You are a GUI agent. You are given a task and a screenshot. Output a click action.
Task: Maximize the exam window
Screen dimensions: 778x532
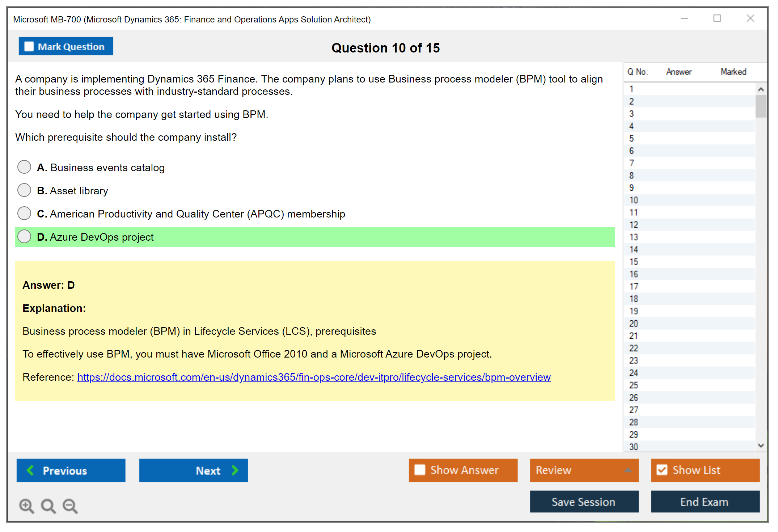pos(717,18)
